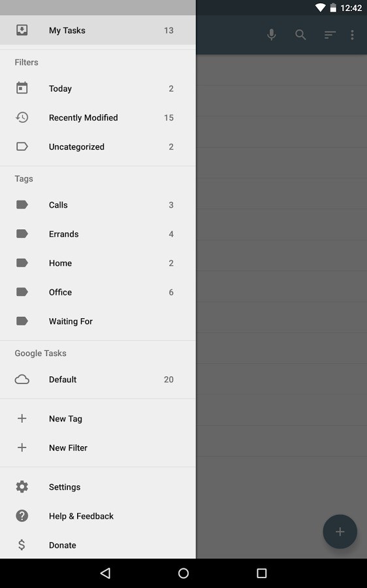This screenshot has height=588, width=367.
Task: Tap the Android back navigation button
Action: pyautogui.click(x=105, y=573)
